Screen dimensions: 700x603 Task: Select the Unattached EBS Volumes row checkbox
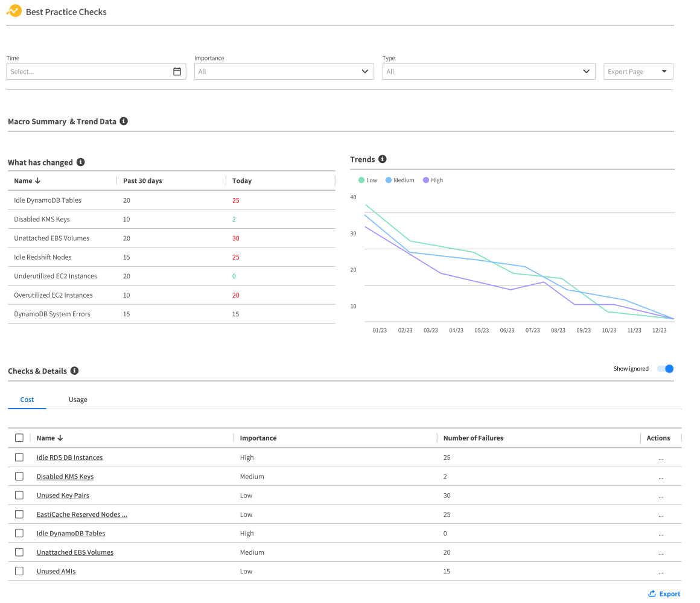point(19,552)
